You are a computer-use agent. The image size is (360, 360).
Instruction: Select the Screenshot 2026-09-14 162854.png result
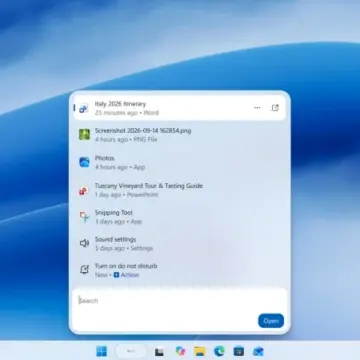tap(179, 135)
